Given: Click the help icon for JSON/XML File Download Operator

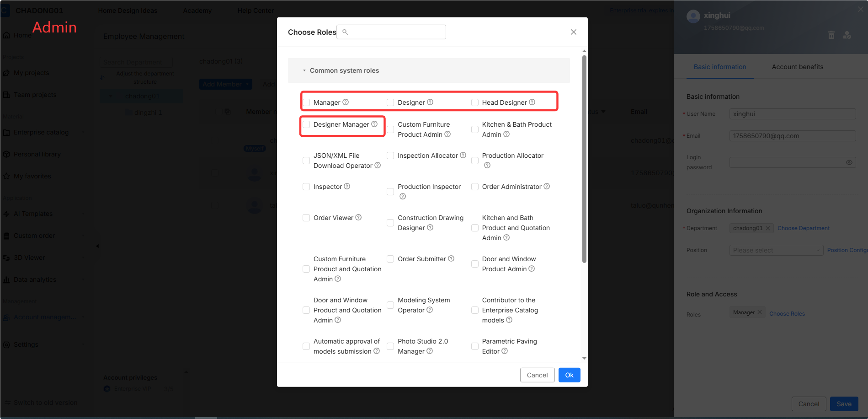Looking at the screenshot, I should (378, 165).
